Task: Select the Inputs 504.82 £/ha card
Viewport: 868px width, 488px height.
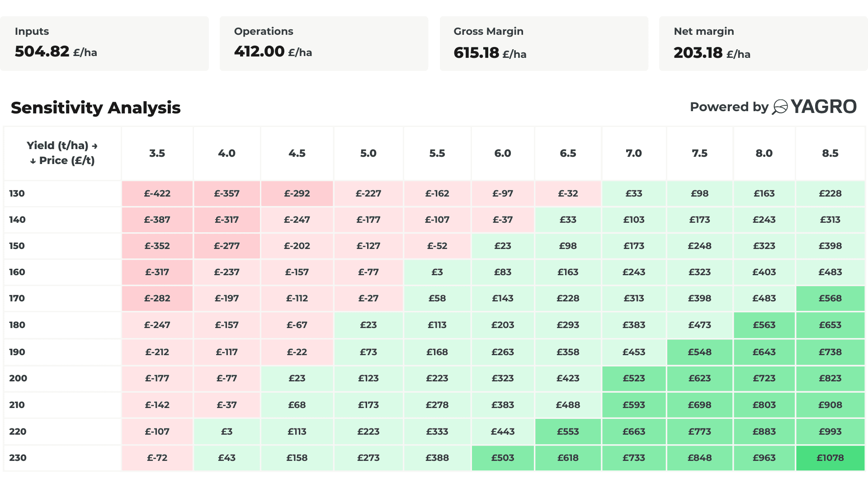Action: click(x=104, y=43)
